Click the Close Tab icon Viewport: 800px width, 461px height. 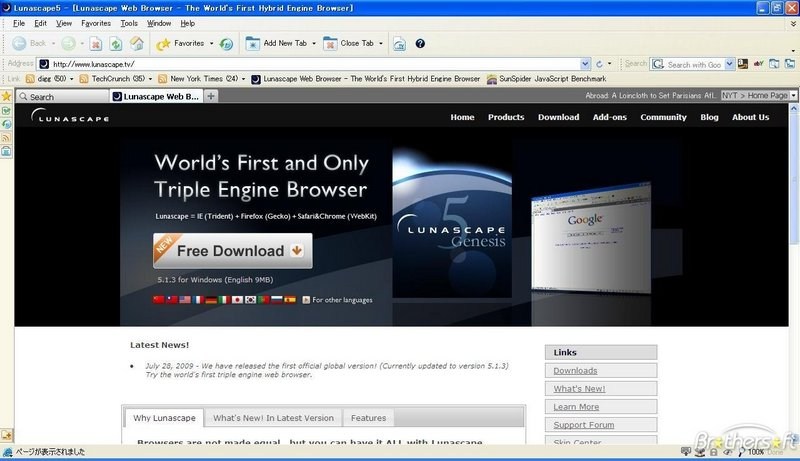(x=330, y=44)
